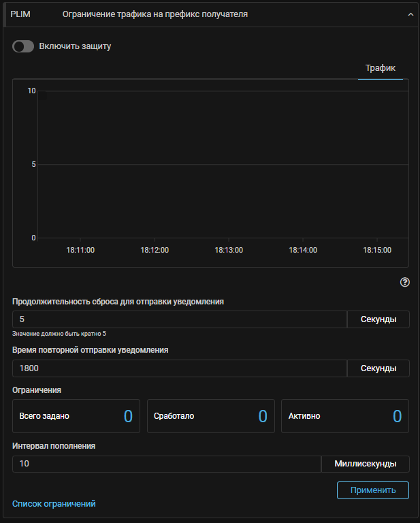The height and width of the screenshot is (523, 420).
Task: Collapse the PLIM panel with the chevron
Action: click(x=410, y=14)
